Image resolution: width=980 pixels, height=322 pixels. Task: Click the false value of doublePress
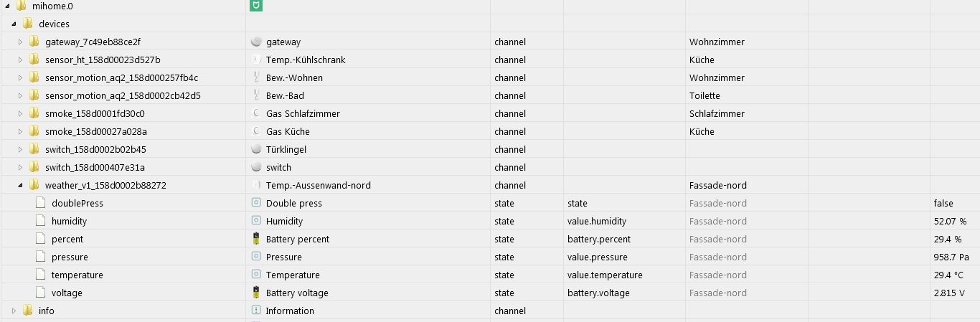(943, 203)
